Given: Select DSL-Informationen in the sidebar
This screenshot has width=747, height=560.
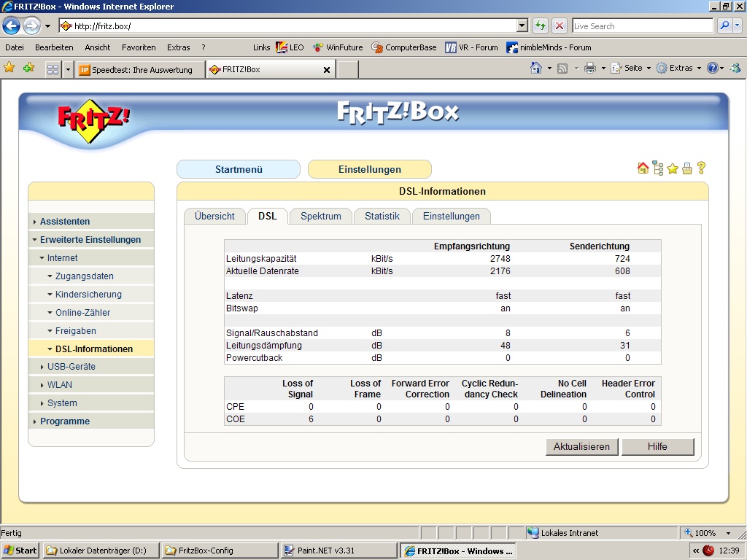Looking at the screenshot, I should tap(94, 349).
